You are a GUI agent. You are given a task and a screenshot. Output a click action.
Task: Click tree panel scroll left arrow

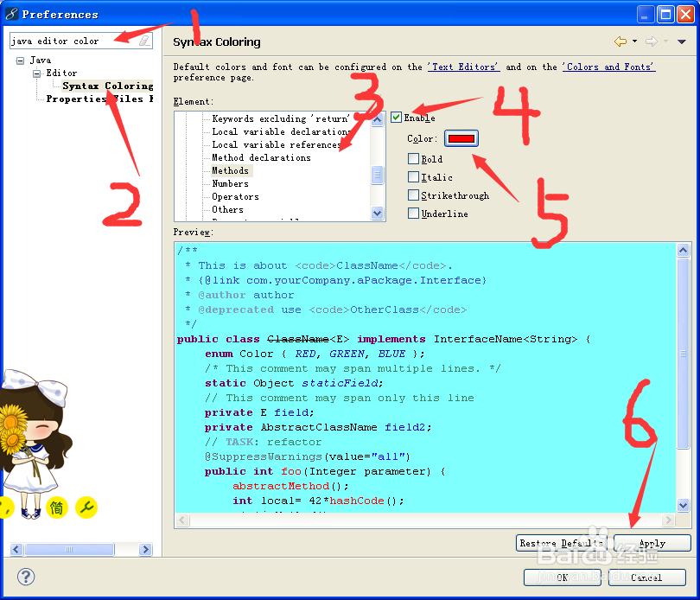16,549
